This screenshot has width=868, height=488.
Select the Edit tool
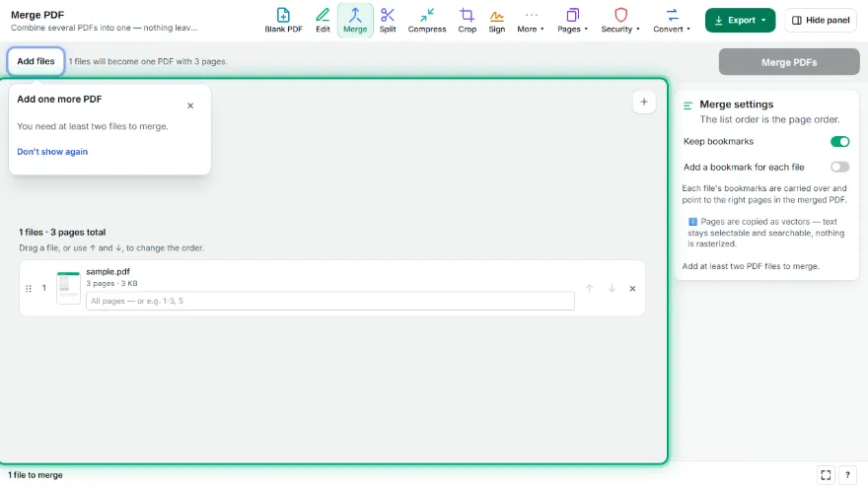coord(323,21)
